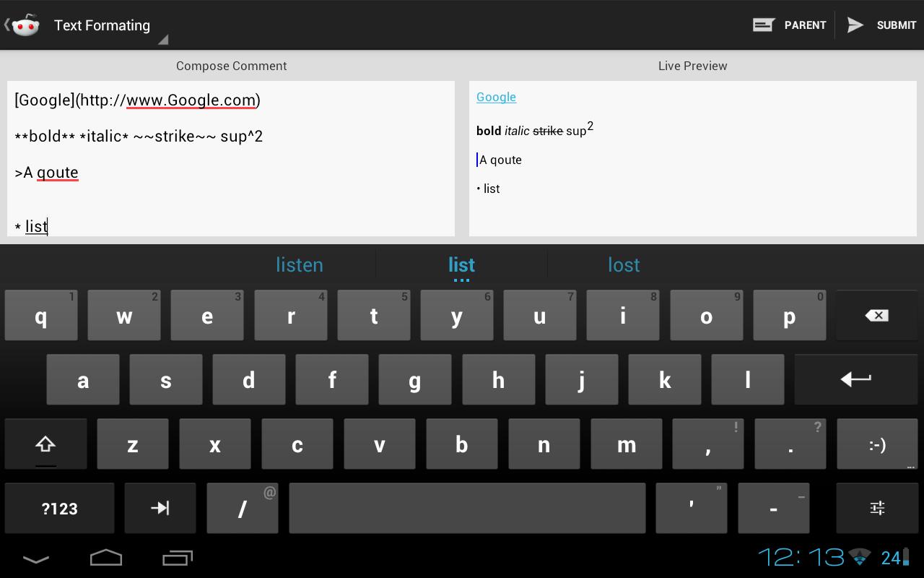This screenshot has width=924, height=578.
Task: Tap the x key
Action: click(215, 444)
